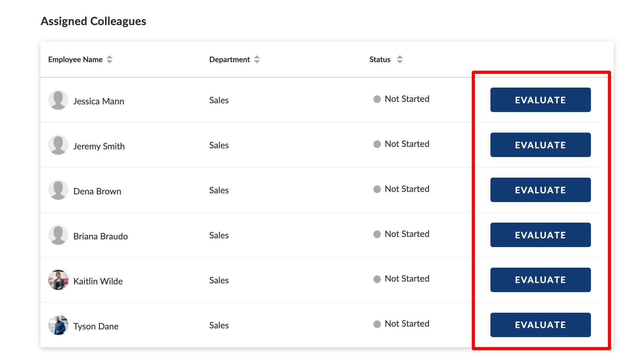Select the name Jessica Mann

(x=99, y=101)
